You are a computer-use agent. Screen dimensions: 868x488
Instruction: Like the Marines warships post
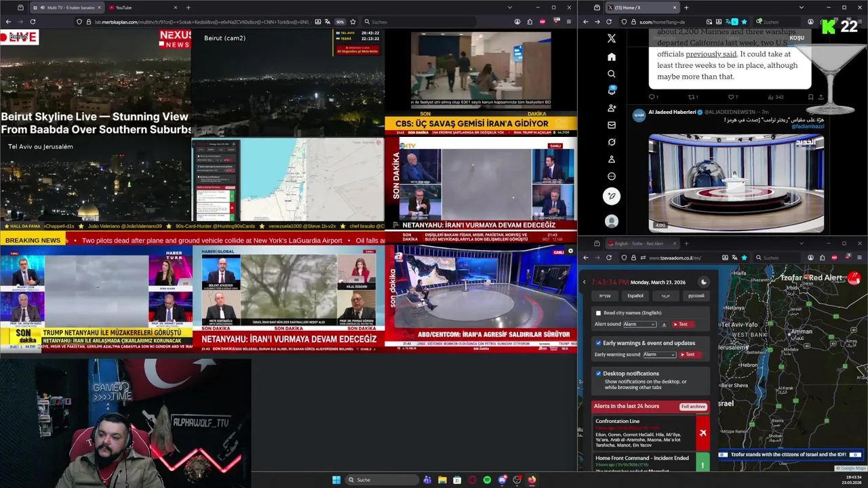point(733,97)
